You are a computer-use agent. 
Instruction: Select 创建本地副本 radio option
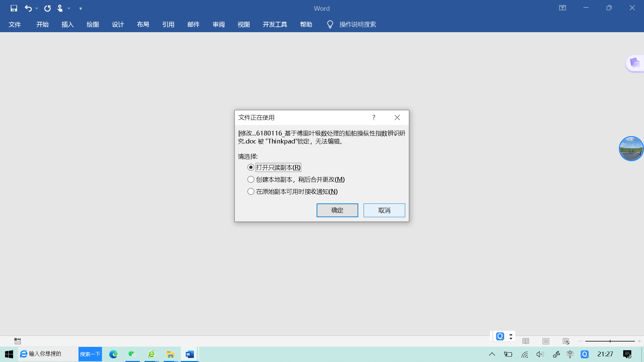(x=251, y=179)
